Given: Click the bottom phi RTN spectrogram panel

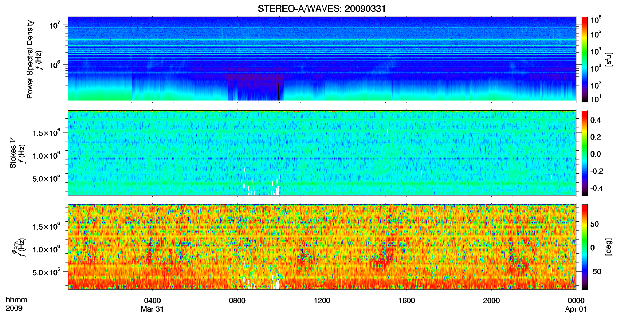Looking at the screenshot, I should click(322, 247).
